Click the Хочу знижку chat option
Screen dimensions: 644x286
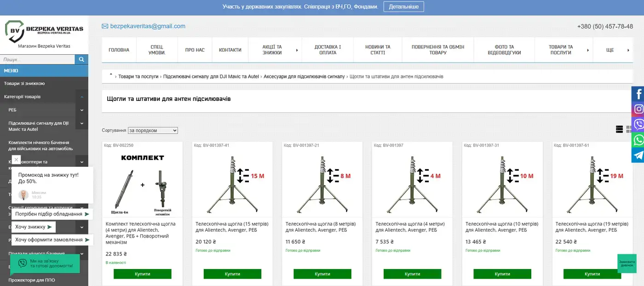pyautogui.click(x=34, y=227)
